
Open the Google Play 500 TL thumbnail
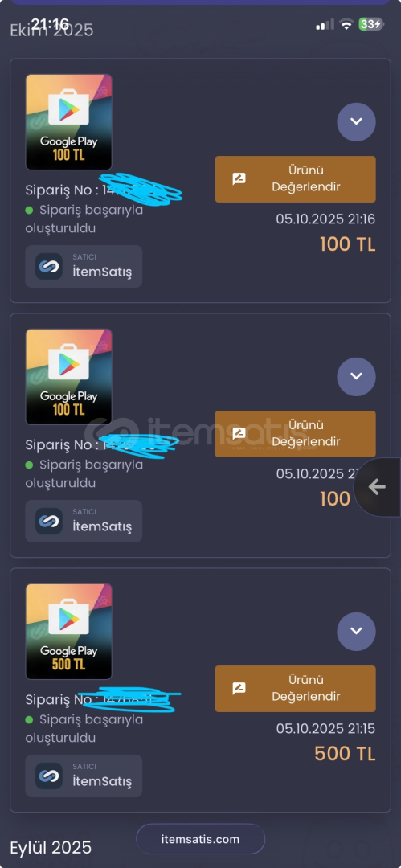[68, 631]
